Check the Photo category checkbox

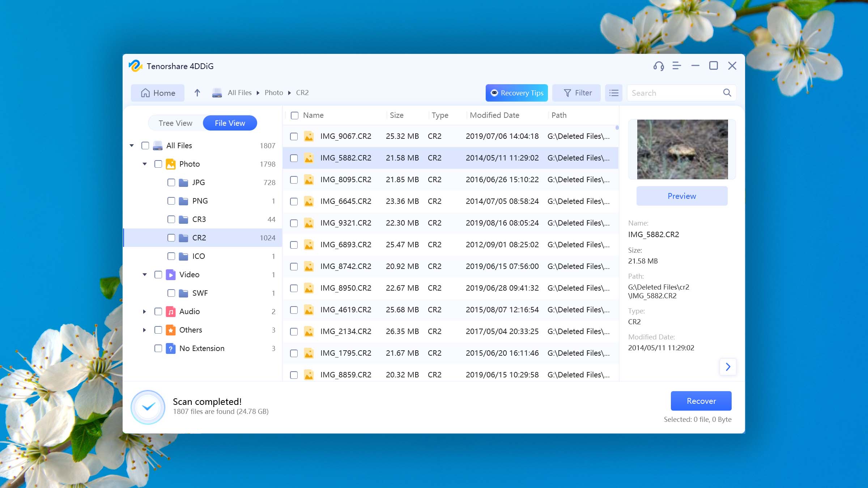158,164
